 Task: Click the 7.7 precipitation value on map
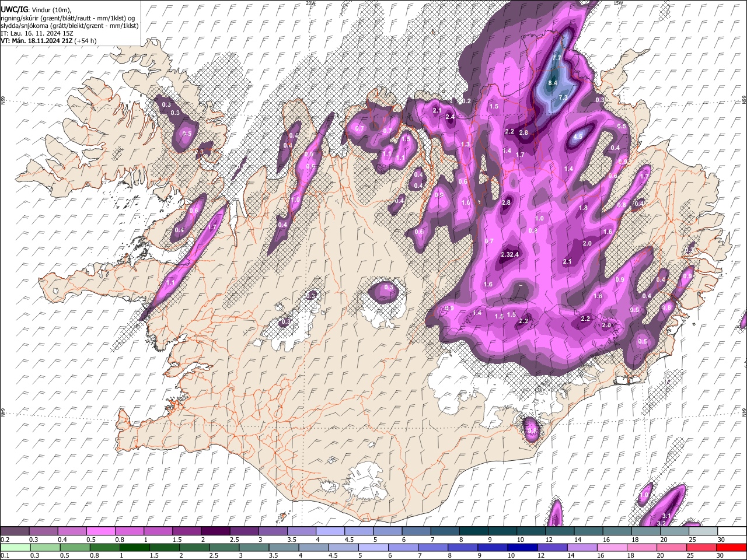[x=557, y=58]
